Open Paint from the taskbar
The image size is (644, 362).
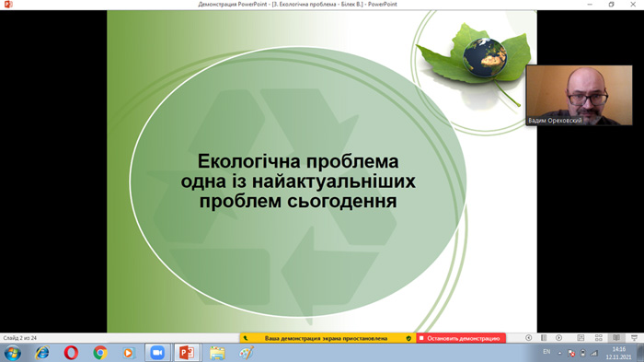coord(246,353)
